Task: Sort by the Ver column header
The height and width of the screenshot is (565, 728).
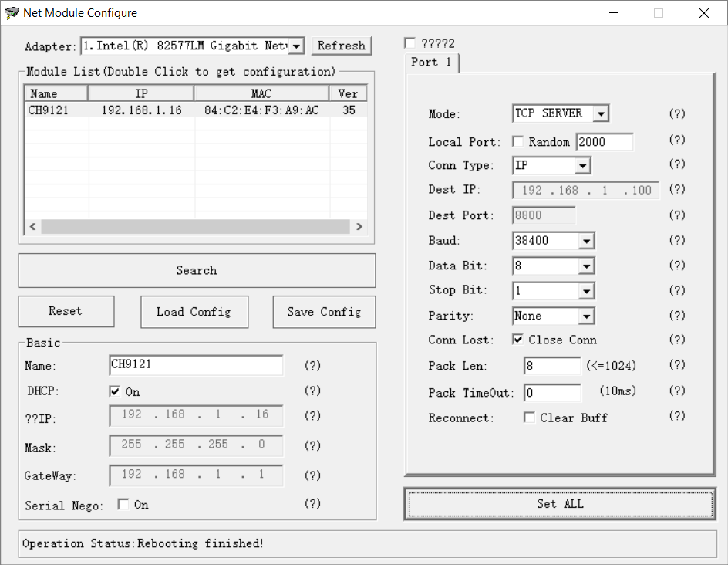Action: [x=349, y=93]
